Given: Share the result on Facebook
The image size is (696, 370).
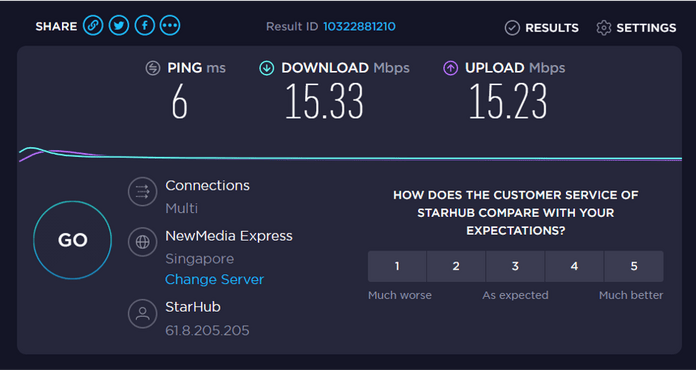Looking at the screenshot, I should tap(145, 26).
